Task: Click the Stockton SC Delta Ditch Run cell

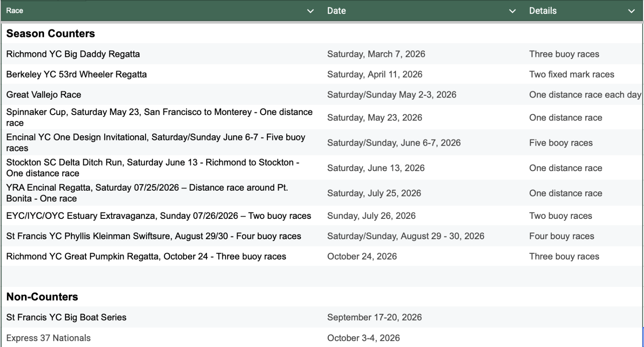Action: pyautogui.click(x=153, y=168)
